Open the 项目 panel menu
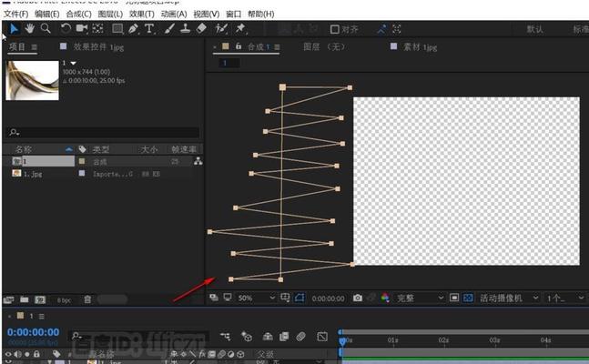Screen dimensions: 589x364 [x=35, y=47]
